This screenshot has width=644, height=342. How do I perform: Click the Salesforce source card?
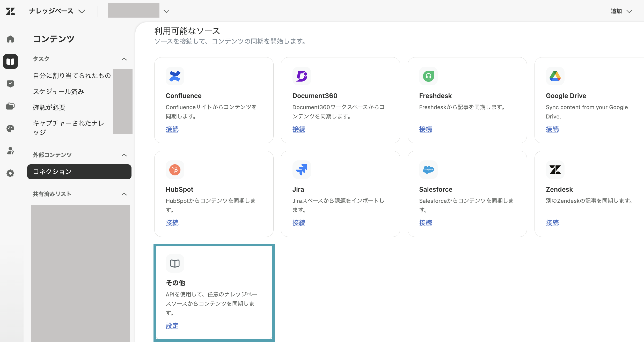click(x=467, y=194)
